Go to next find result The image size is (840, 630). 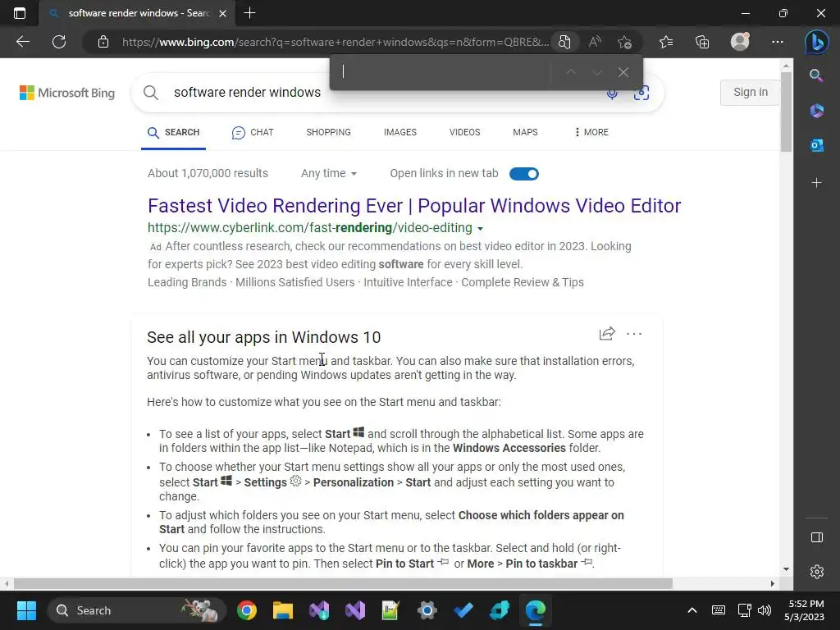[x=597, y=72]
